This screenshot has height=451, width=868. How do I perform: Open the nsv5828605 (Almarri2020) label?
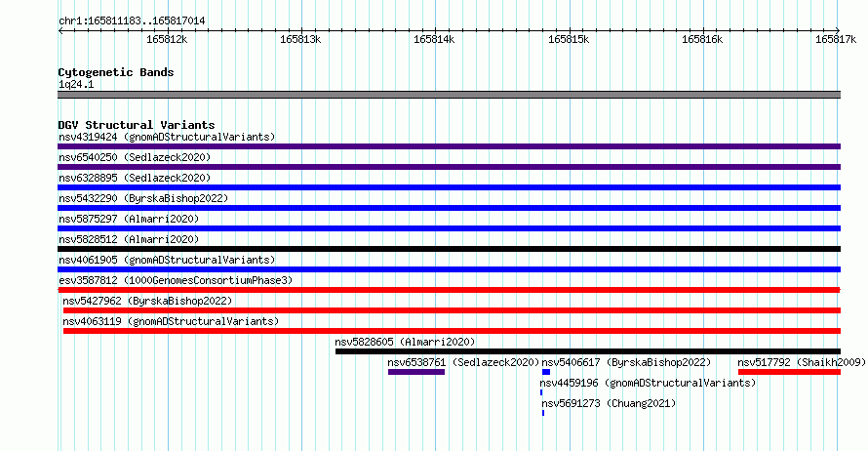[405, 342]
